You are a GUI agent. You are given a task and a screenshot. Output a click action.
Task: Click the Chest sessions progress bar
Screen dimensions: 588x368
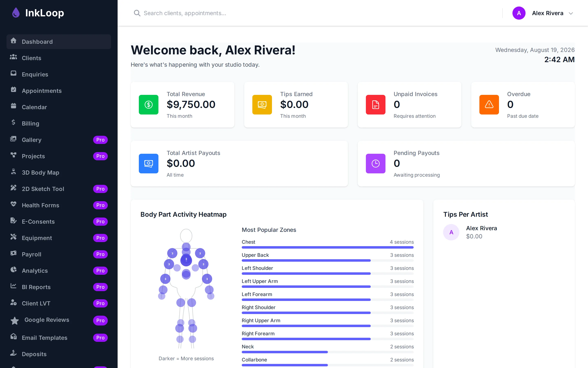[x=327, y=247]
